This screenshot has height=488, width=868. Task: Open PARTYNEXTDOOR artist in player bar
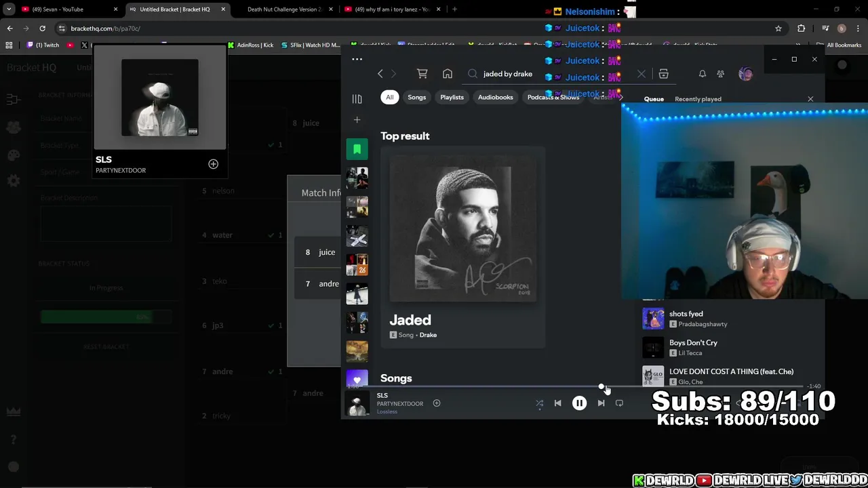tap(400, 404)
